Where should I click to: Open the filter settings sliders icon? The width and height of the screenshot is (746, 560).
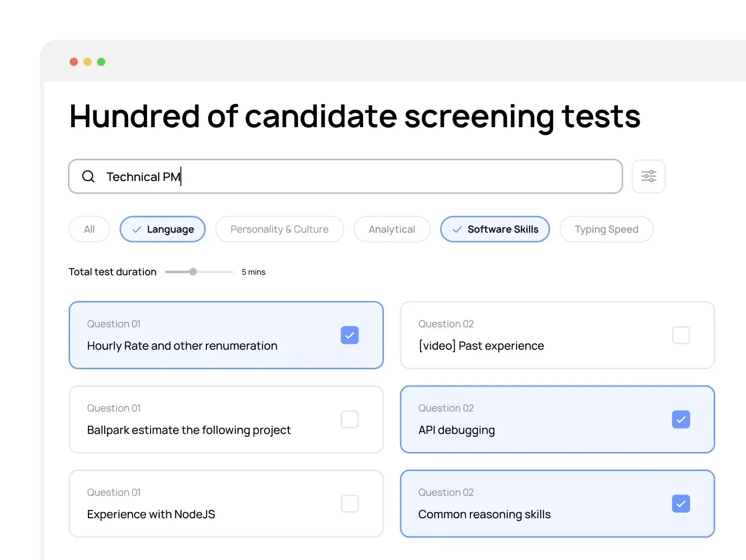(648, 176)
